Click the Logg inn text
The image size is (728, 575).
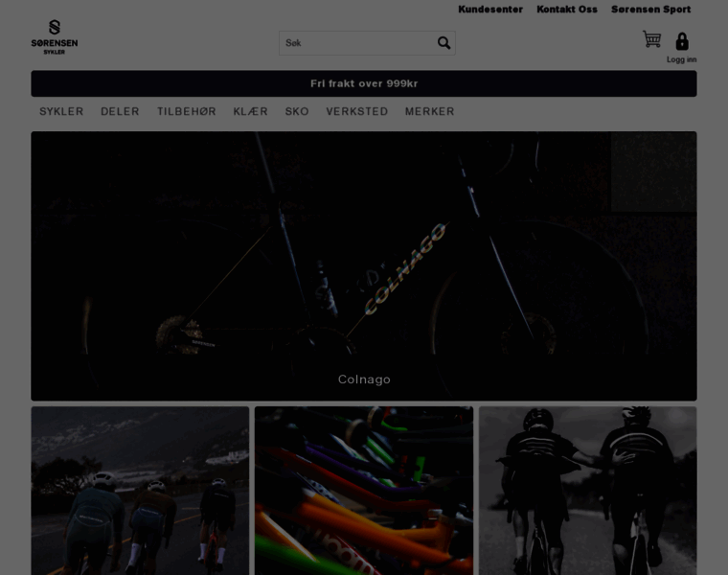pyautogui.click(x=682, y=59)
